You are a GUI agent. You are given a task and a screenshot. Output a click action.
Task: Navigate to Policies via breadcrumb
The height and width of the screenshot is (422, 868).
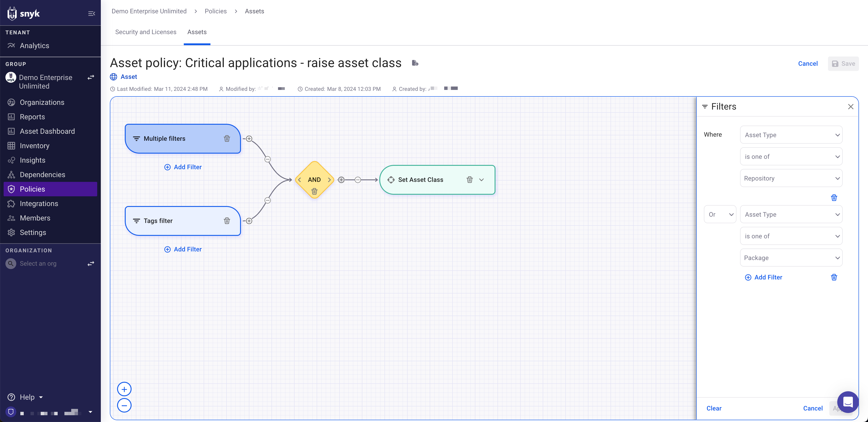[x=215, y=11]
